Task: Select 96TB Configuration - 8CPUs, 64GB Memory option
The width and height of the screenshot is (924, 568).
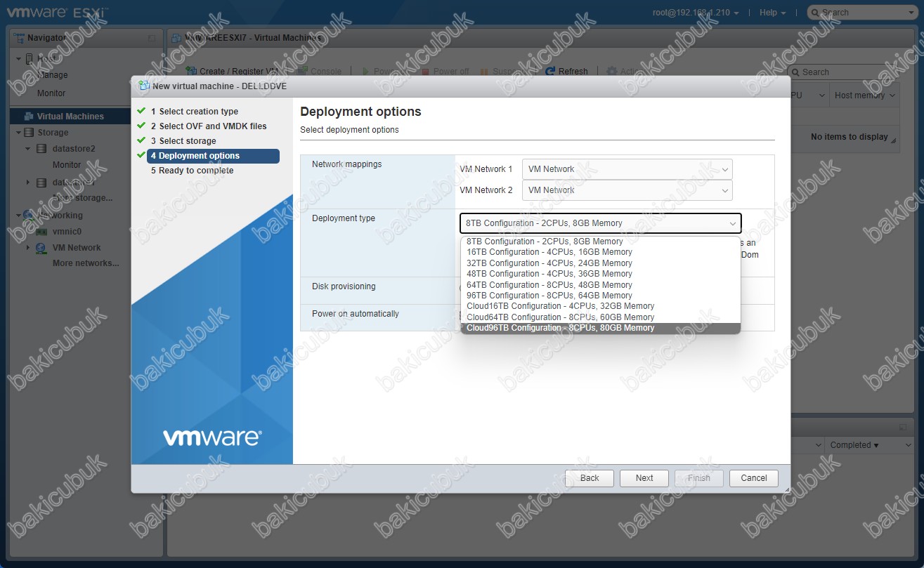Action: point(601,296)
